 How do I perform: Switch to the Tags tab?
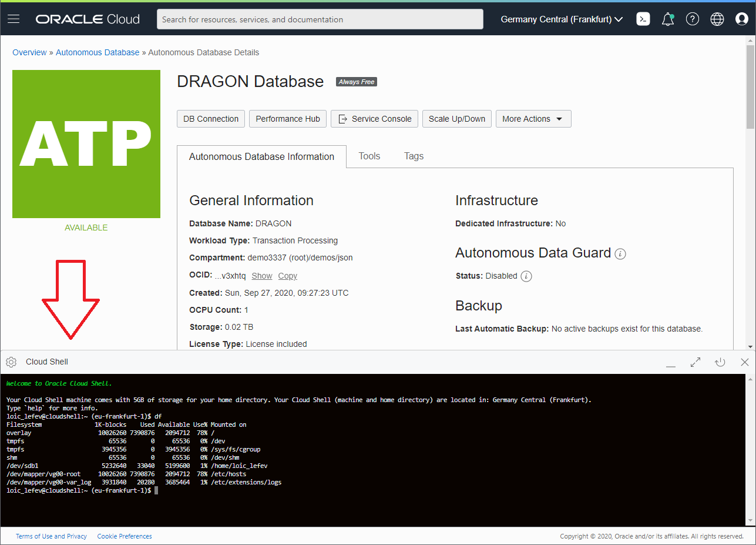click(x=414, y=156)
